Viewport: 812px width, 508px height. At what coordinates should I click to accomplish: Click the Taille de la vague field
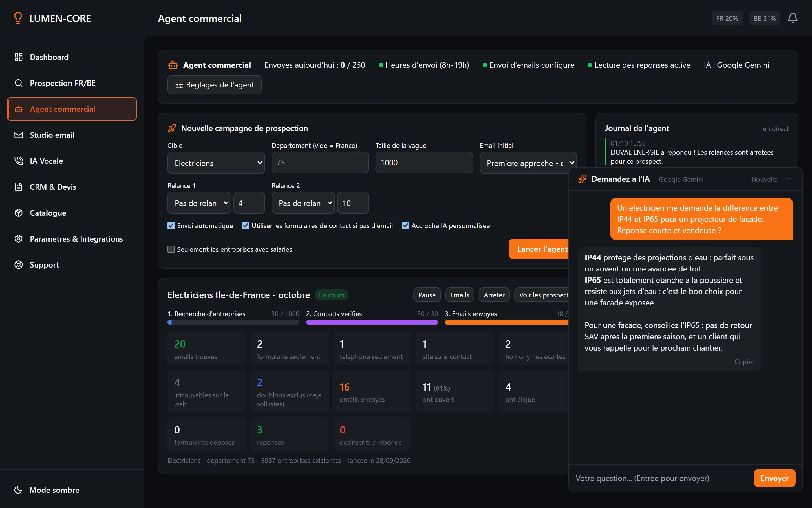coord(424,163)
